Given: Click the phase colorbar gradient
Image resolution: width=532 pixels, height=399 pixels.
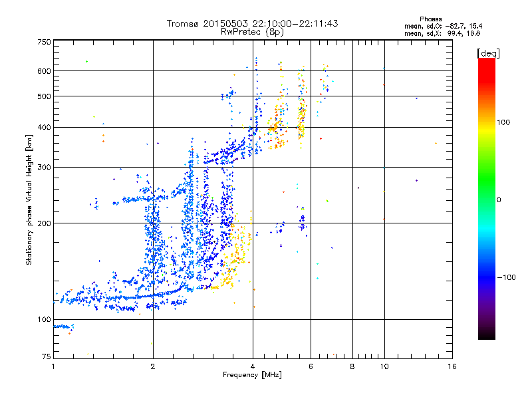Looking at the screenshot, I should pyautogui.click(x=487, y=198).
